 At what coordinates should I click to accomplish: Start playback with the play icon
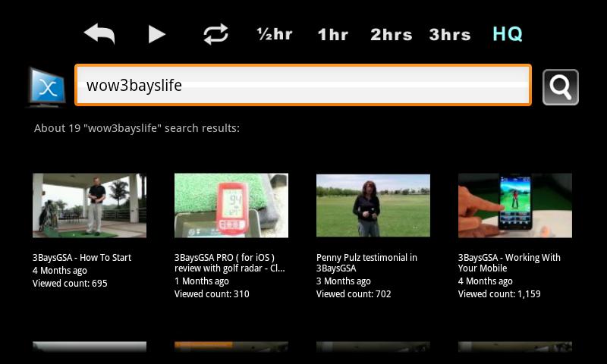(x=157, y=34)
